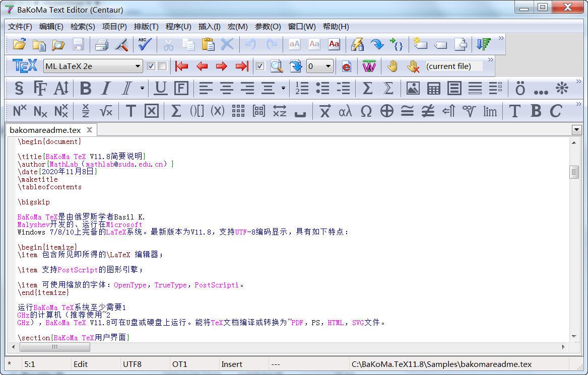The height and width of the screenshot is (375, 588).
Task: Open the dropdown showing value 0
Action: click(328, 66)
